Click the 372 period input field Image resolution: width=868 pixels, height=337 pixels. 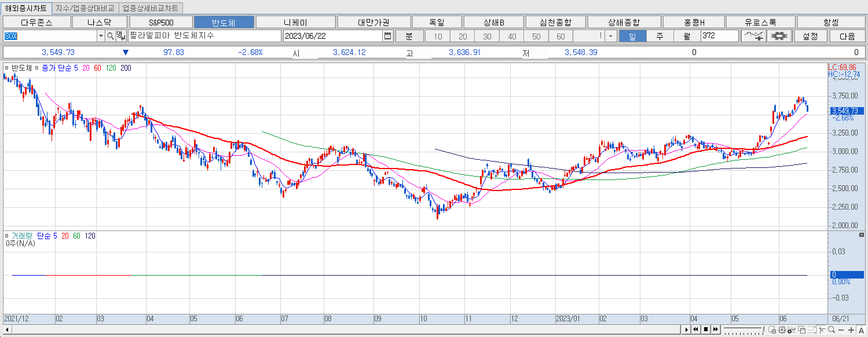coord(720,35)
